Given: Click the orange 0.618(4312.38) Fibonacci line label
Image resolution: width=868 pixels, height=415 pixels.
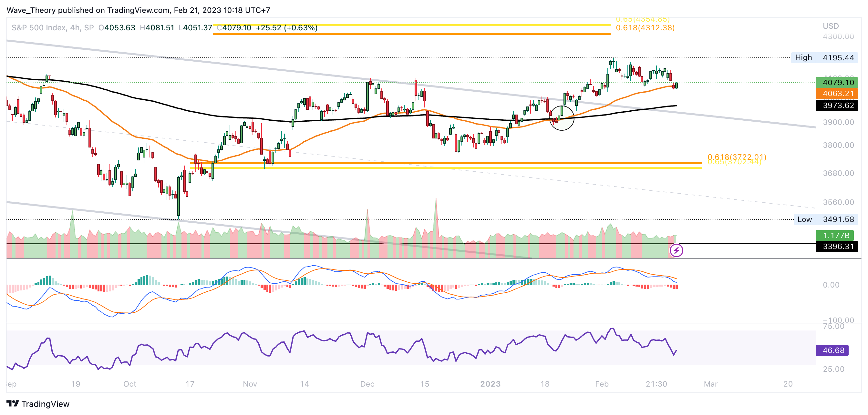Looking at the screenshot, I should pos(645,28).
